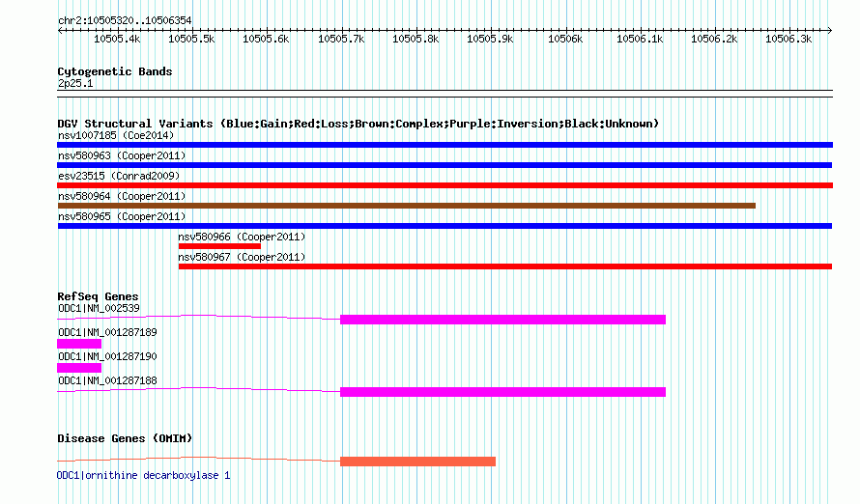
Task: Open ODC1|NM_002539 transcript label
Action: 99,308
